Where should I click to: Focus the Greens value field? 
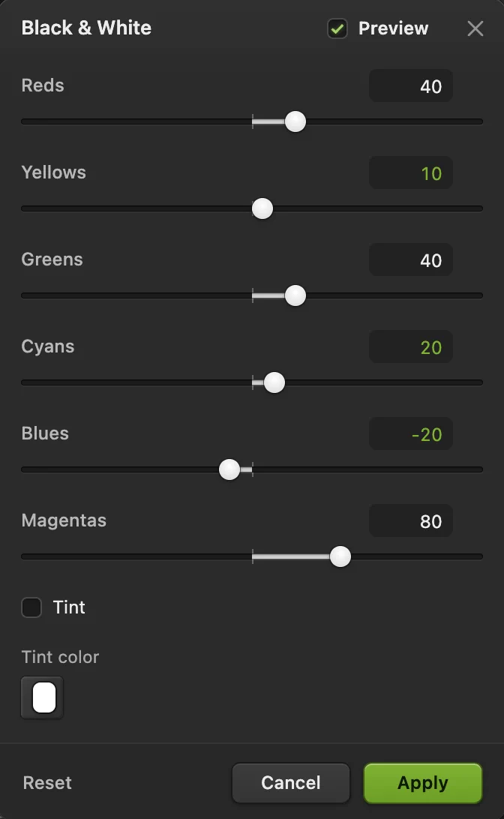coord(410,259)
